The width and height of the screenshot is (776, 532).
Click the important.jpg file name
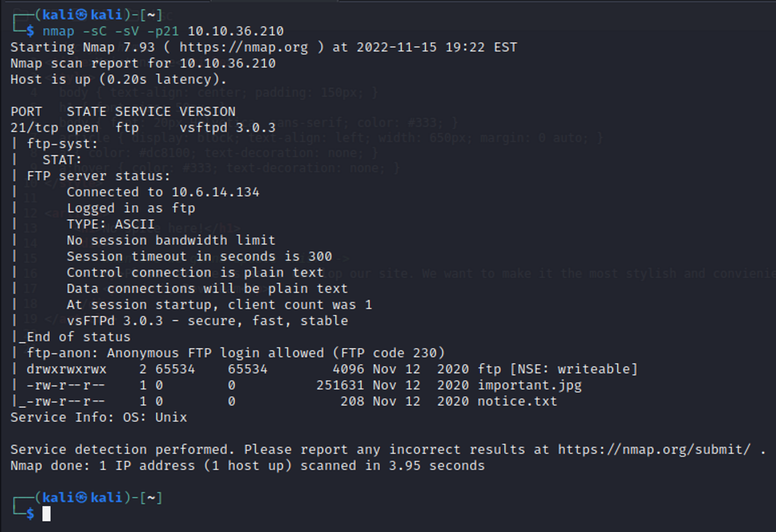pyautogui.click(x=529, y=385)
